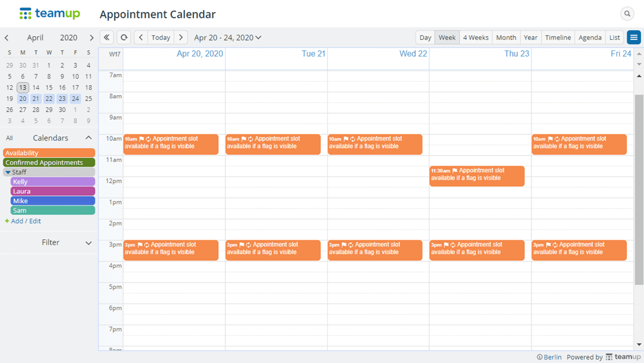The image size is (644, 363).
Task: Go to the previous week arrow
Action: click(141, 37)
